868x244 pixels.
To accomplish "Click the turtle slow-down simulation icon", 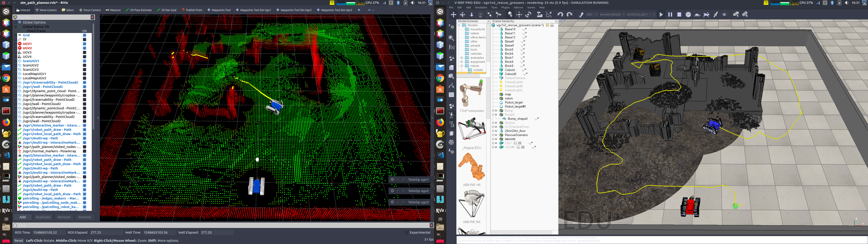I will pyautogui.click(x=698, y=14).
